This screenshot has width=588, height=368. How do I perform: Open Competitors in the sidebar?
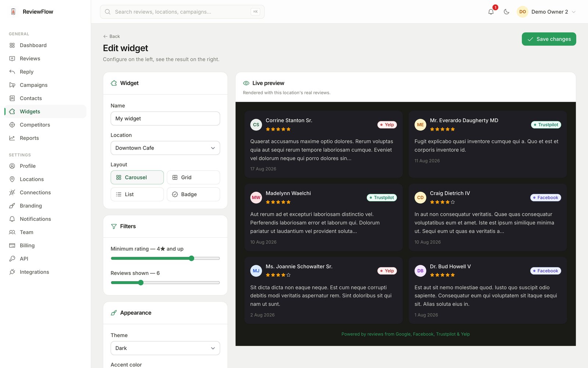[46, 125]
